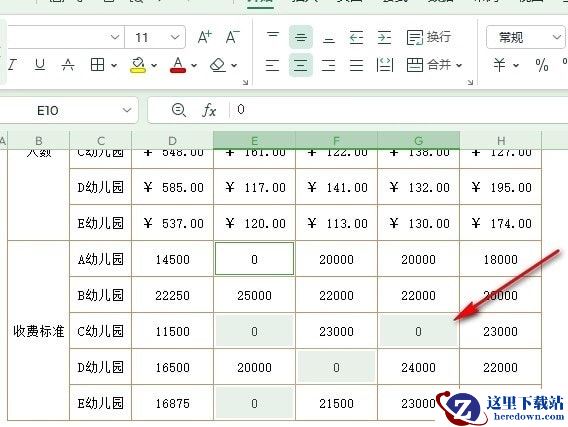Toggle center horizontal alignment
The width and height of the screenshot is (568, 427).
[x=301, y=65]
